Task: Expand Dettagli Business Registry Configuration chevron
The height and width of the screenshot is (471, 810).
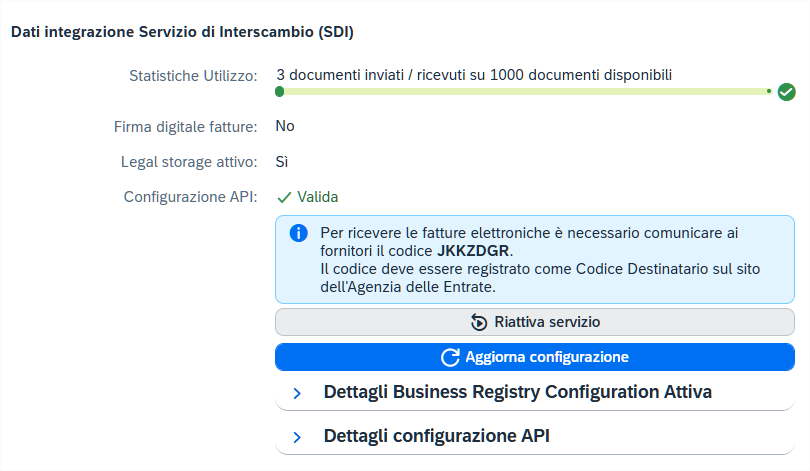Action: point(297,394)
